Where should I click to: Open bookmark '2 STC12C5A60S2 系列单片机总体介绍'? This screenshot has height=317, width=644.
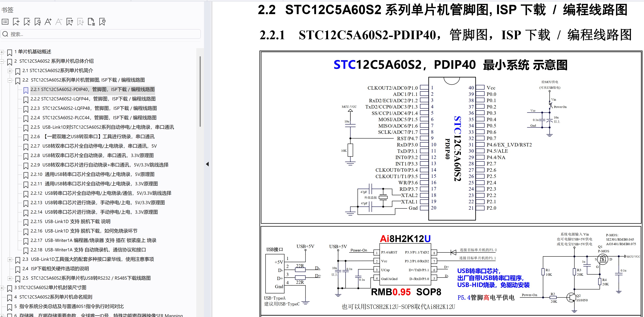pyautogui.click(x=54, y=61)
